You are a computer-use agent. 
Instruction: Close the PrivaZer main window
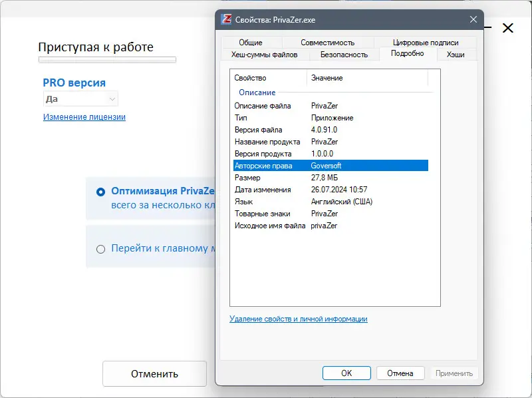[x=508, y=28]
